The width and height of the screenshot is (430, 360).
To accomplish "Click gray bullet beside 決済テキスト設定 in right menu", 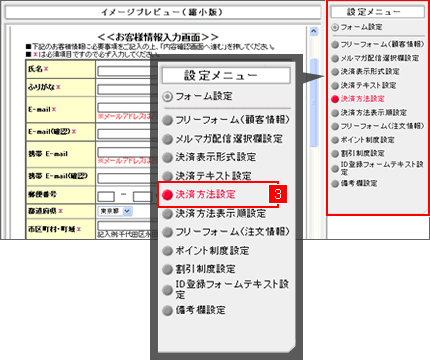I will [x=335, y=86].
